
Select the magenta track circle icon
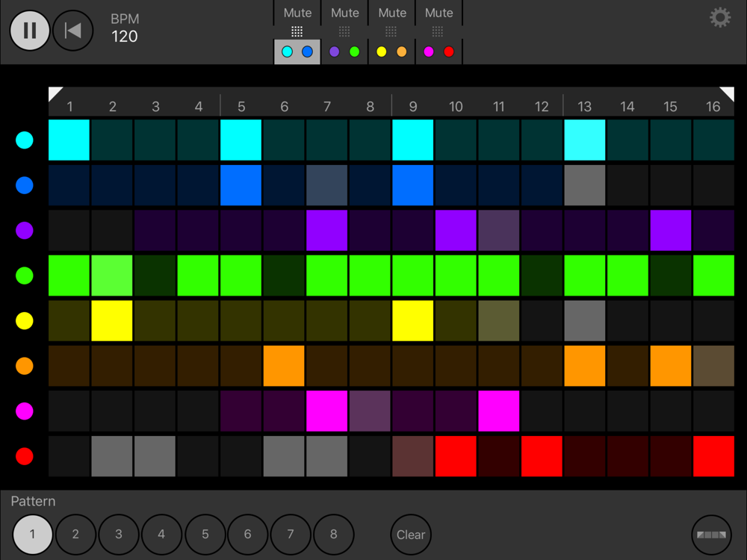(x=25, y=411)
